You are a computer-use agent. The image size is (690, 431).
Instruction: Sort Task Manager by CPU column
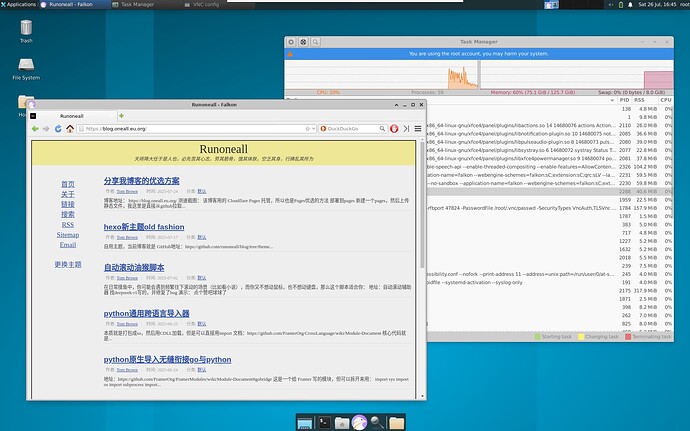point(666,100)
